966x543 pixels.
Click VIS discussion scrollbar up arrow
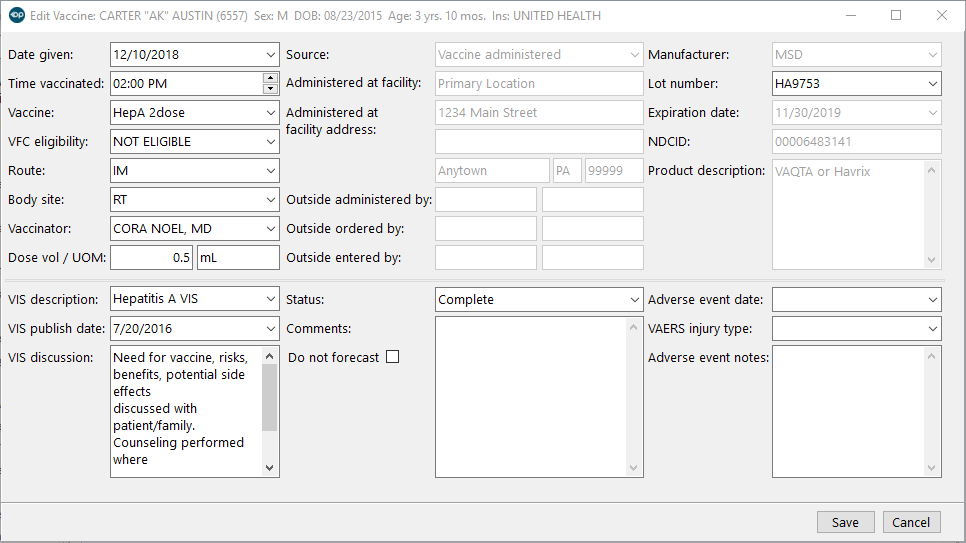269,356
